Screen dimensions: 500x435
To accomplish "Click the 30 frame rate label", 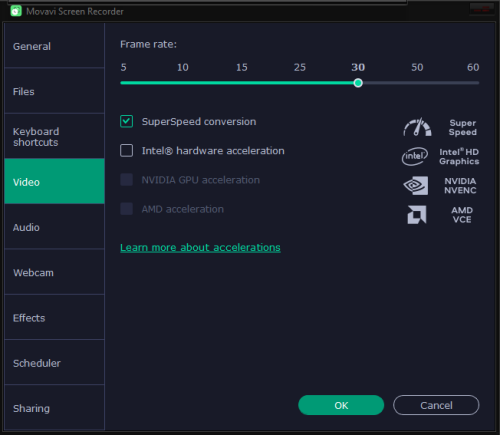I will click(358, 67).
